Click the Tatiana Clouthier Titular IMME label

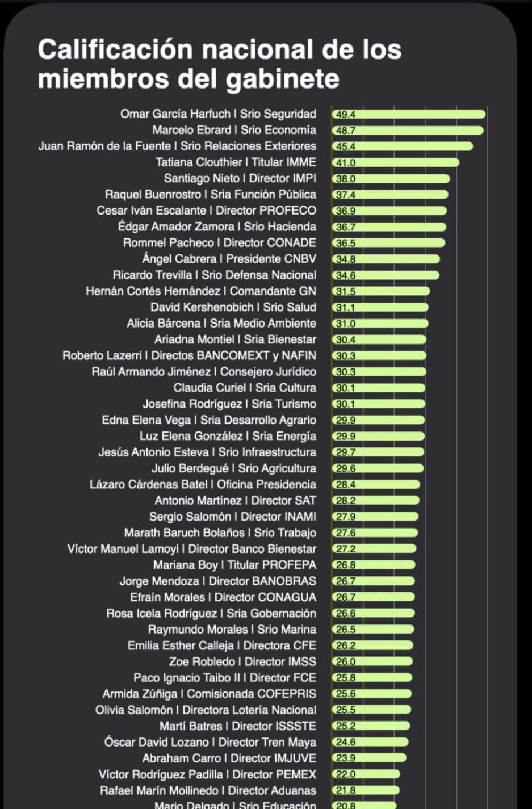[x=236, y=162]
